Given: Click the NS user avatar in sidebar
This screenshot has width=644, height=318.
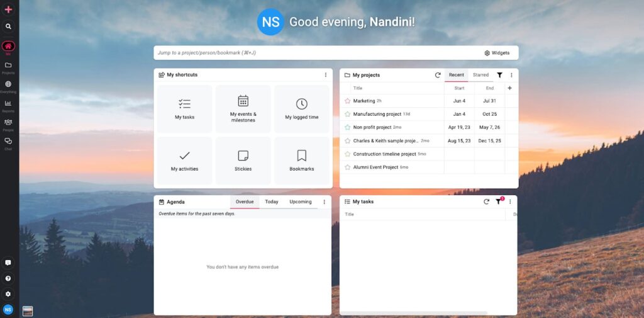Looking at the screenshot, I should point(8,309).
